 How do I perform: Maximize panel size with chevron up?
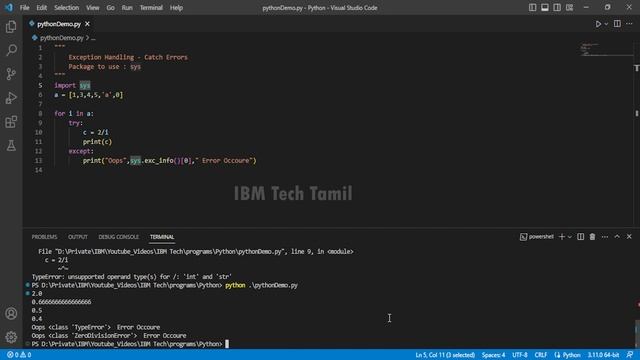tap(617, 237)
